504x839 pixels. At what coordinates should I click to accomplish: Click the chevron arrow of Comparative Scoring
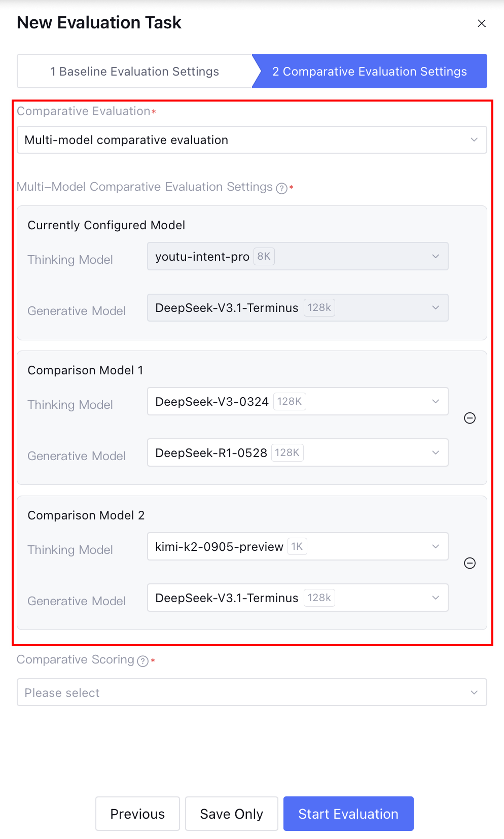click(474, 692)
